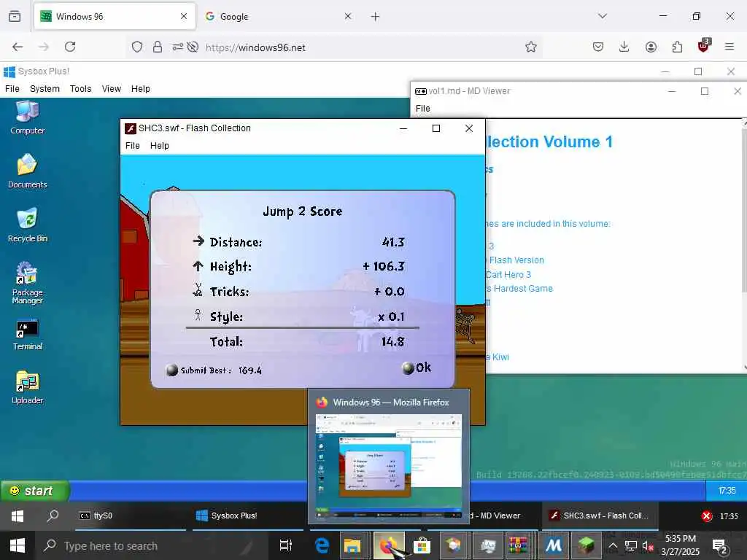This screenshot has width=747, height=560.
Task: Open the Documents folder icon
Action: coord(27,171)
